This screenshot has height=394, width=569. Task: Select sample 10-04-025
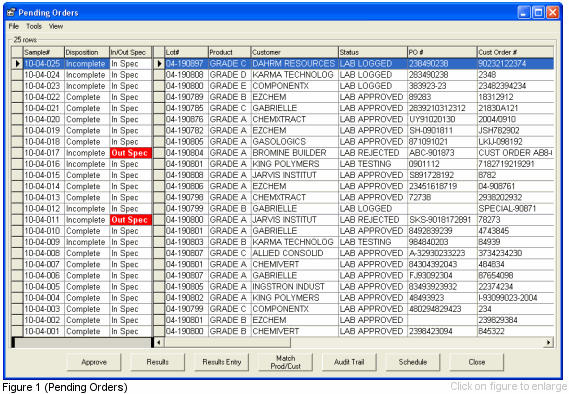pos(44,64)
